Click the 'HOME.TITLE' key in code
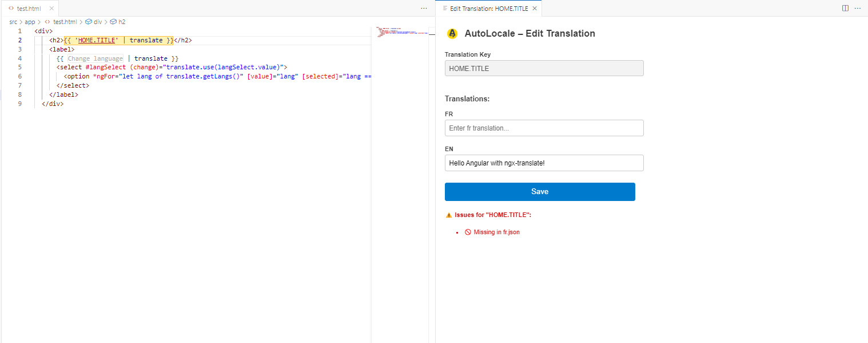Image resolution: width=868 pixels, height=343 pixels. click(96, 40)
